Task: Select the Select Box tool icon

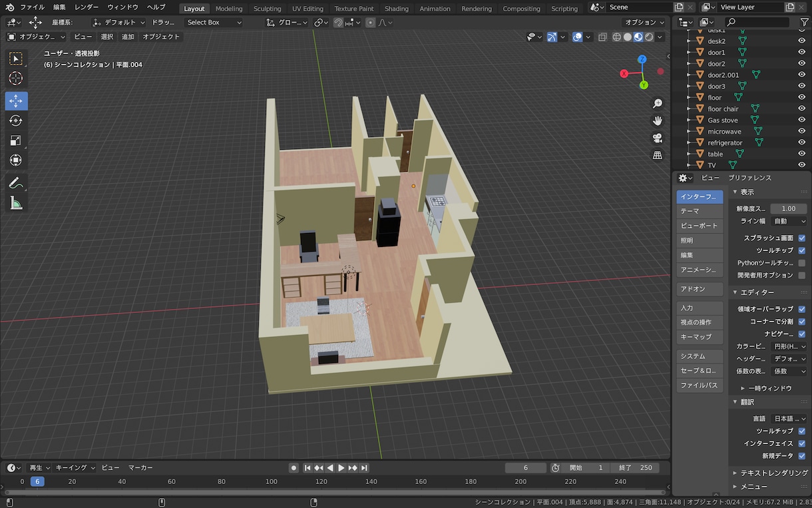Action: click(16, 59)
